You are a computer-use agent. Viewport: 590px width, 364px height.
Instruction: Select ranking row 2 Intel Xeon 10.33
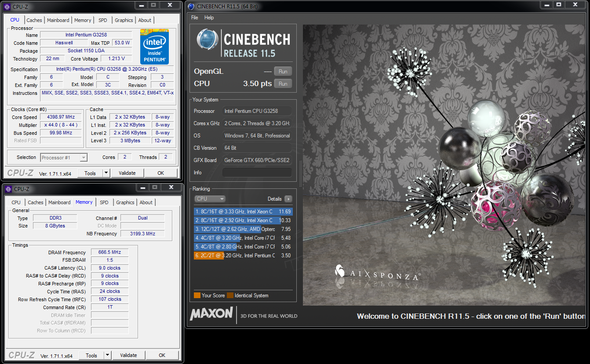(243, 220)
